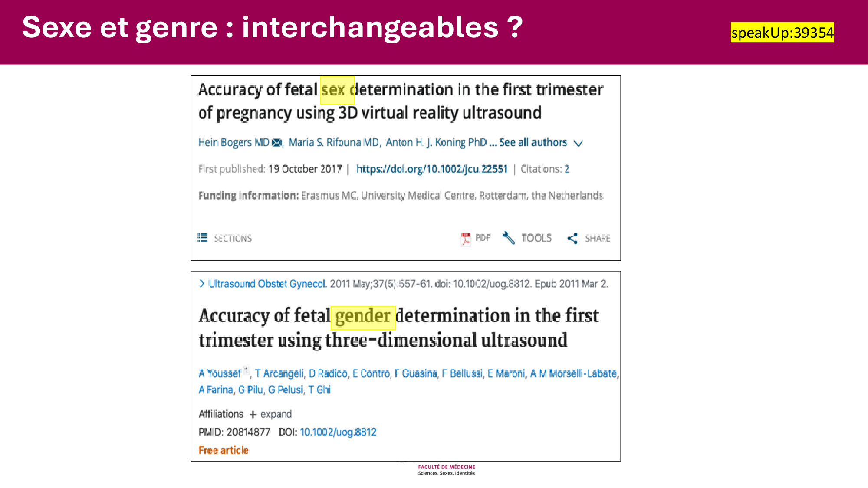Click the chevron before Ultrasound Obstet Gynecol
Viewport: 868px width, 488px height.
pos(201,284)
